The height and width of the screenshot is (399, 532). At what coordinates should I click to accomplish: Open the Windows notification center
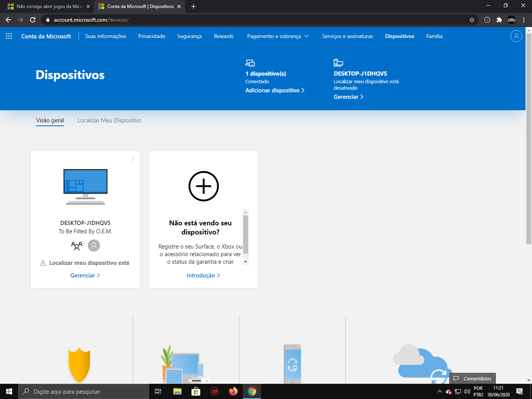click(x=519, y=391)
